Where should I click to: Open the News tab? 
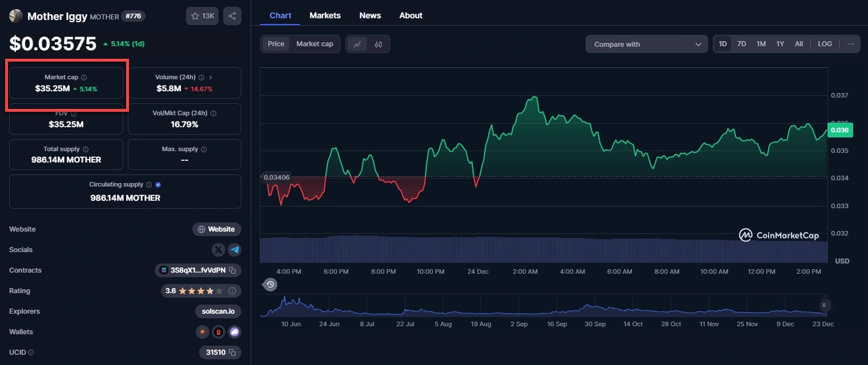pyautogui.click(x=370, y=15)
